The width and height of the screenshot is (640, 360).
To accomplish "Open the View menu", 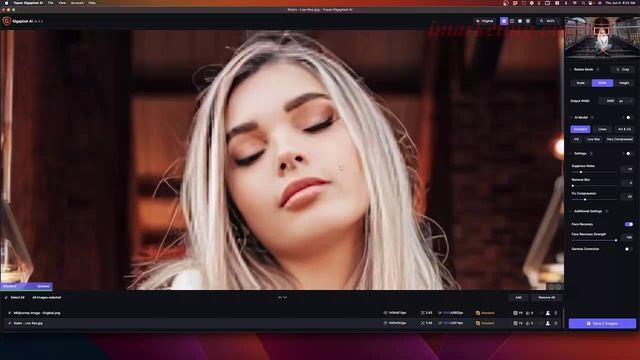I will [x=62, y=3].
